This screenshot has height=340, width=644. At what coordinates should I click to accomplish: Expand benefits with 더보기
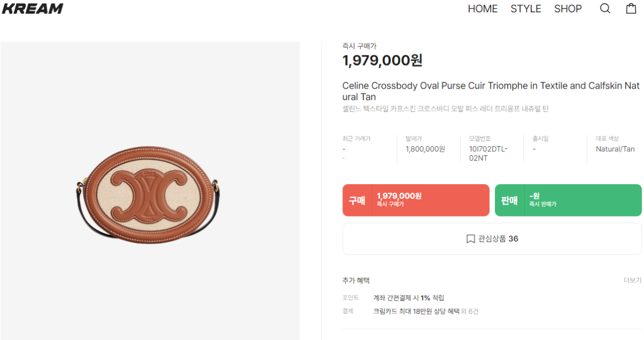click(x=632, y=280)
